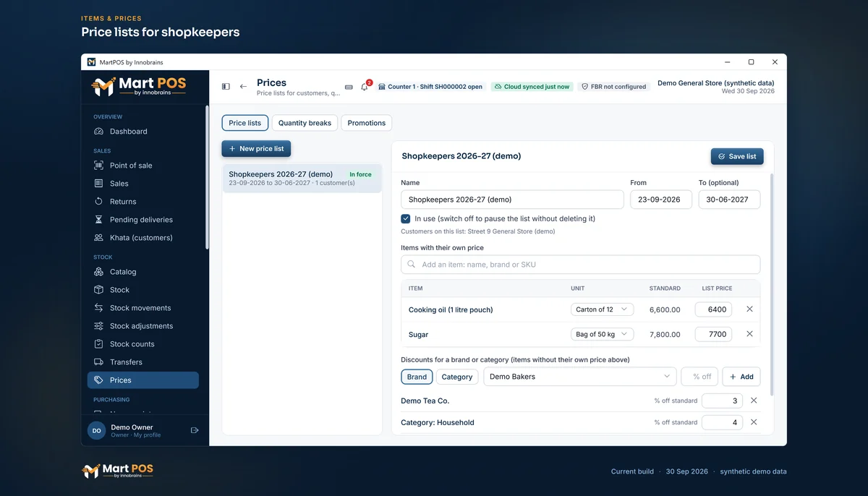Screen dimensions: 868x496
Task: Open the notifications bell
Action: pos(365,87)
